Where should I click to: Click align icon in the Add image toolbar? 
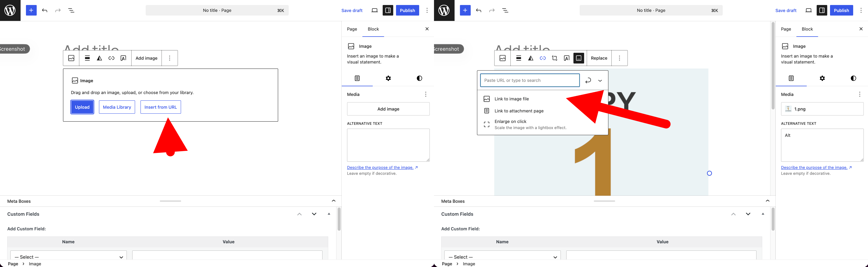point(87,58)
